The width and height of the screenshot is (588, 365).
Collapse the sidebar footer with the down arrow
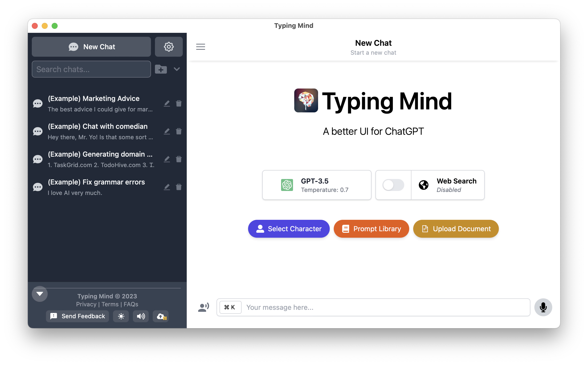[40, 294]
